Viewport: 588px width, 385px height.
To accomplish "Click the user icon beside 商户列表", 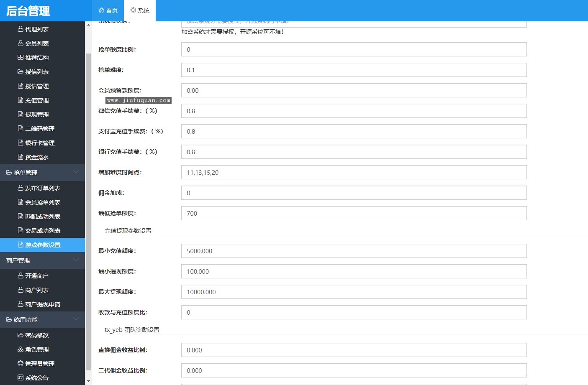I will click(21, 290).
